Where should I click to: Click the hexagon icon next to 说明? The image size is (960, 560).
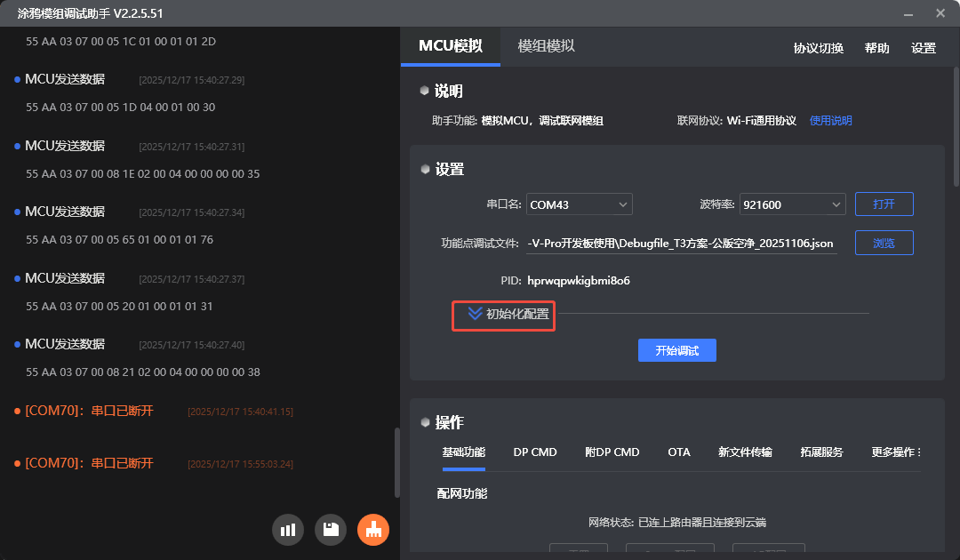(x=425, y=91)
